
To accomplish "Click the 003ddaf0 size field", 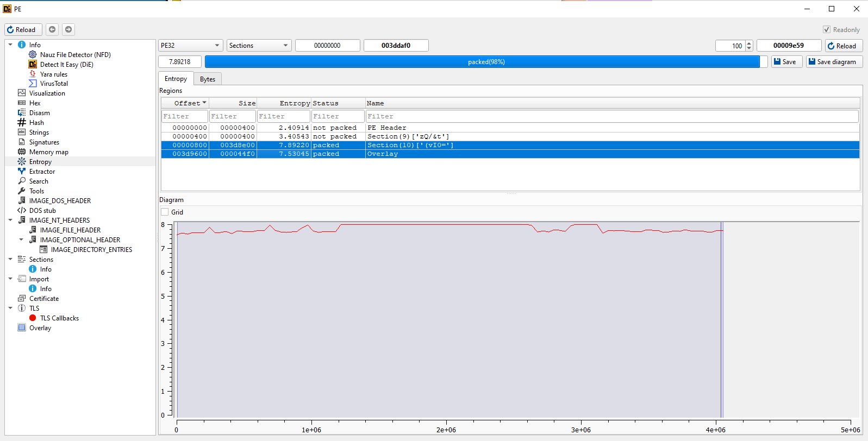I will [x=396, y=46].
